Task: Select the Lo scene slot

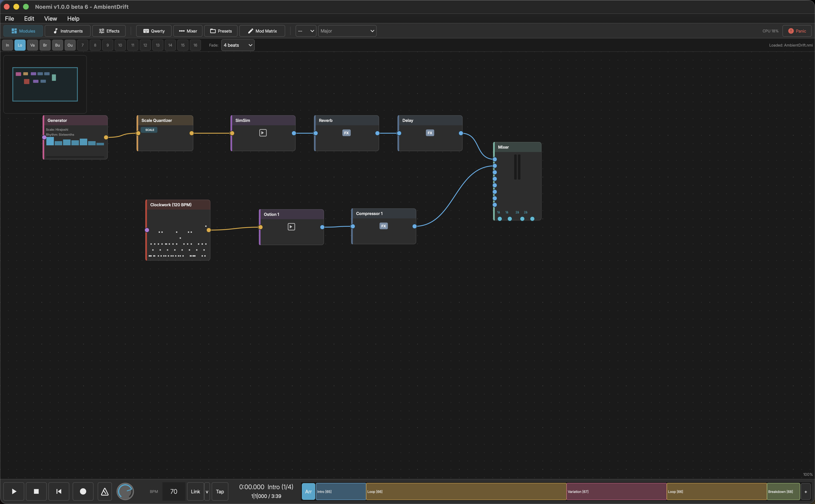Action: 20,45
